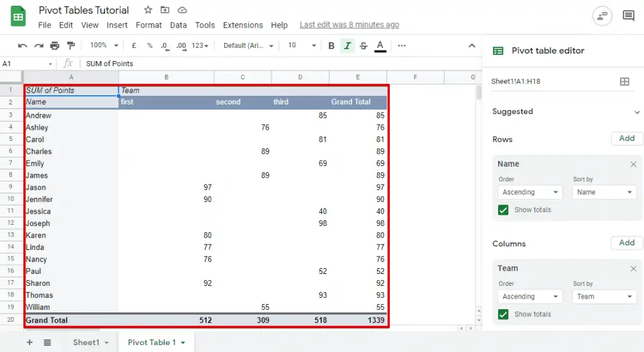The width and height of the screenshot is (644, 352).
Task: Apply strikethrough formatting
Action: point(364,45)
